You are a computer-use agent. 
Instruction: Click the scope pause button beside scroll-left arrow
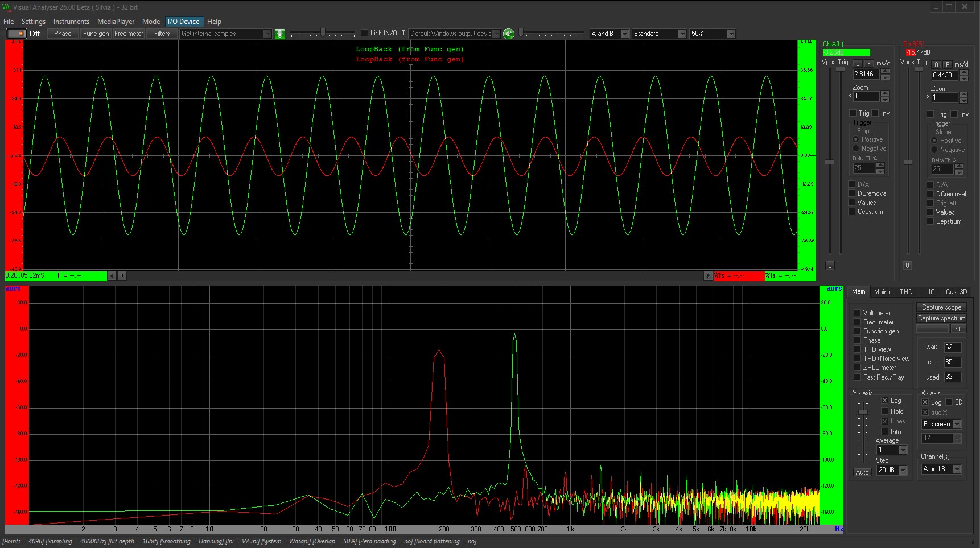pyautogui.click(x=122, y=276)
